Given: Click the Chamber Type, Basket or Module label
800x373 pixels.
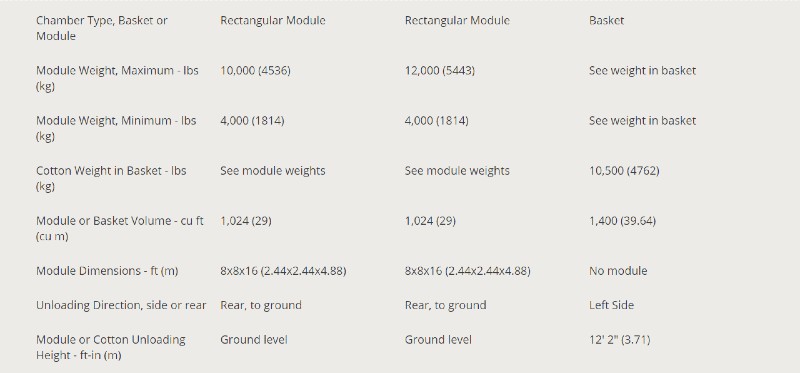Looking at the screenshot, I should pos(102,28).
